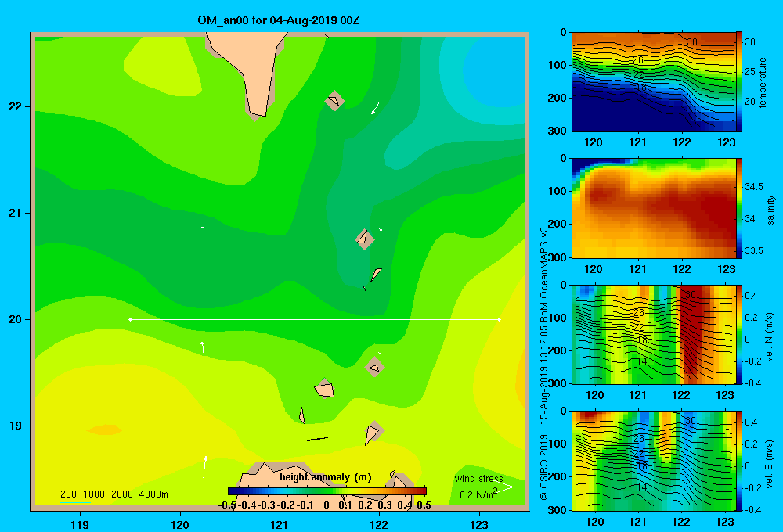Click the narrow island near latitude 20.5
783x532 pixels.
(x=376, y=274)
